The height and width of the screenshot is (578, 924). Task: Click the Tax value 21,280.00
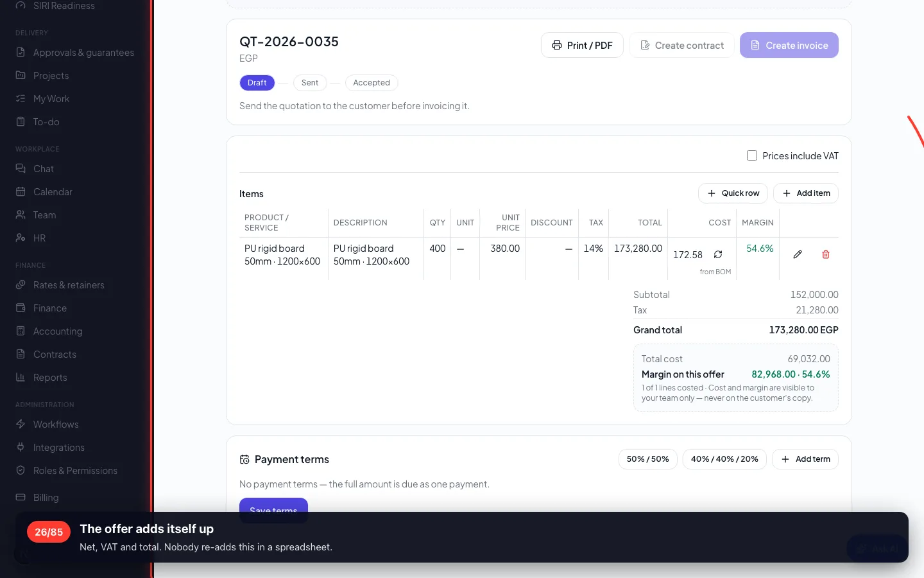(817, 310)
